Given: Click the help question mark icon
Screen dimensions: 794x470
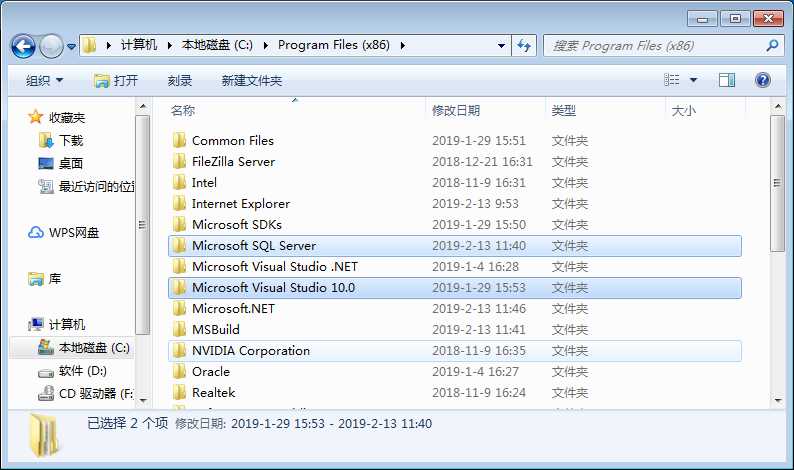Looking at the screenshot, I should [x=763, y=80].
